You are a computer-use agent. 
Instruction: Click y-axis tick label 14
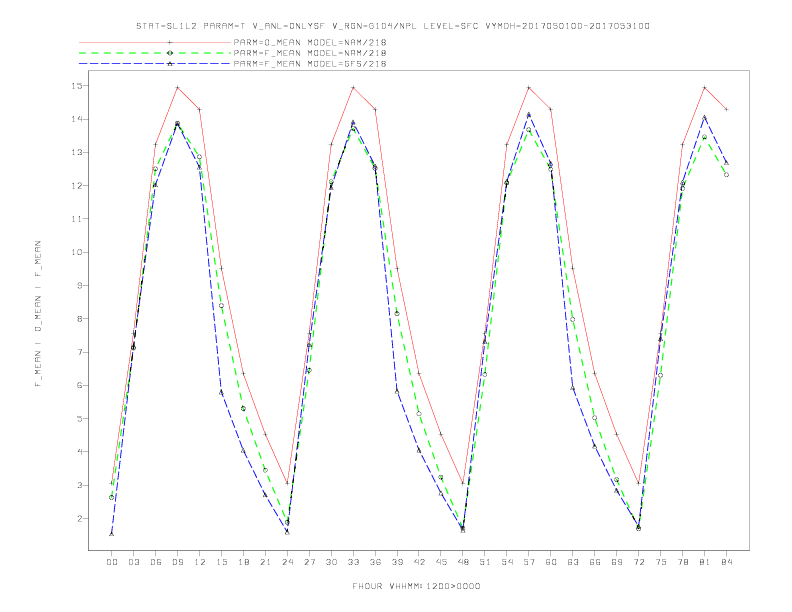[77, 119]
